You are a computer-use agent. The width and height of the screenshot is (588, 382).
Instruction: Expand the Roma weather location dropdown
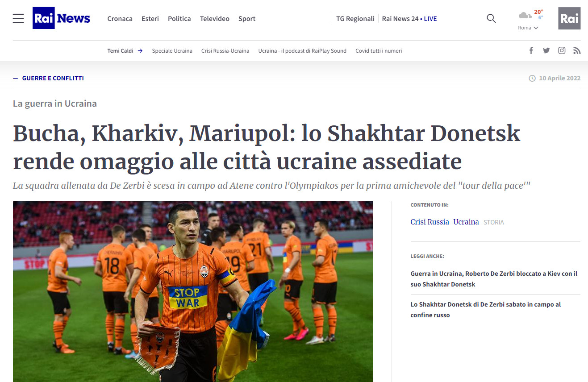[x=528, y=28]
